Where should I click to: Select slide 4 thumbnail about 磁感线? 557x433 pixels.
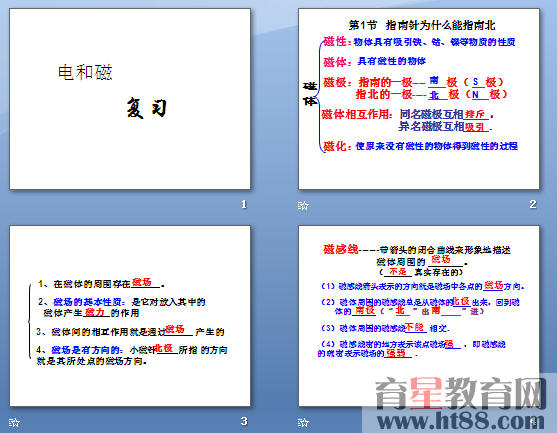(419, 316)
